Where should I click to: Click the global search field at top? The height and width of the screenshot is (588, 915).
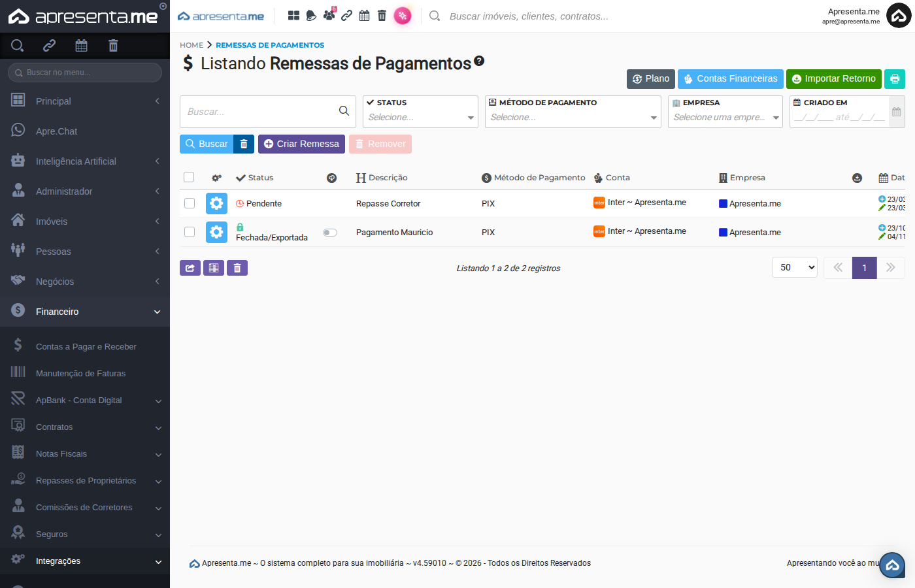pos(529,16)
